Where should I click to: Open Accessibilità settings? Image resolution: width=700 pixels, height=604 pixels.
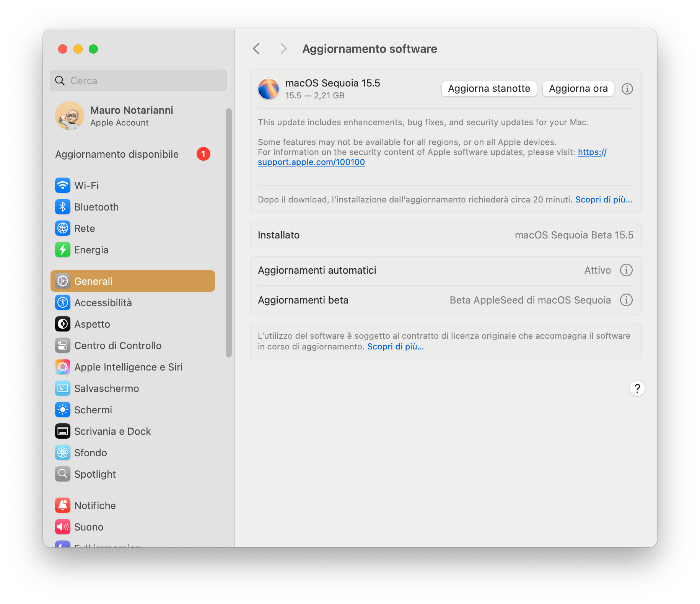[132, 303]
